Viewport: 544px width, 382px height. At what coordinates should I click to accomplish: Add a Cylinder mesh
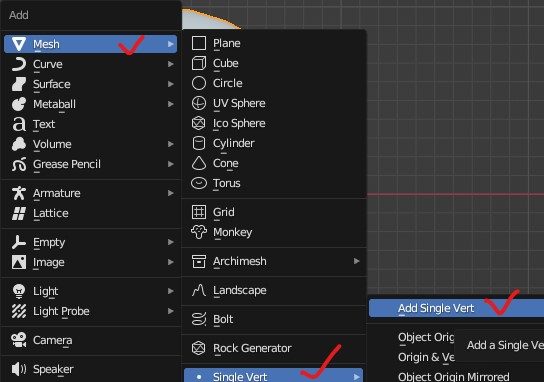(274, 143)
